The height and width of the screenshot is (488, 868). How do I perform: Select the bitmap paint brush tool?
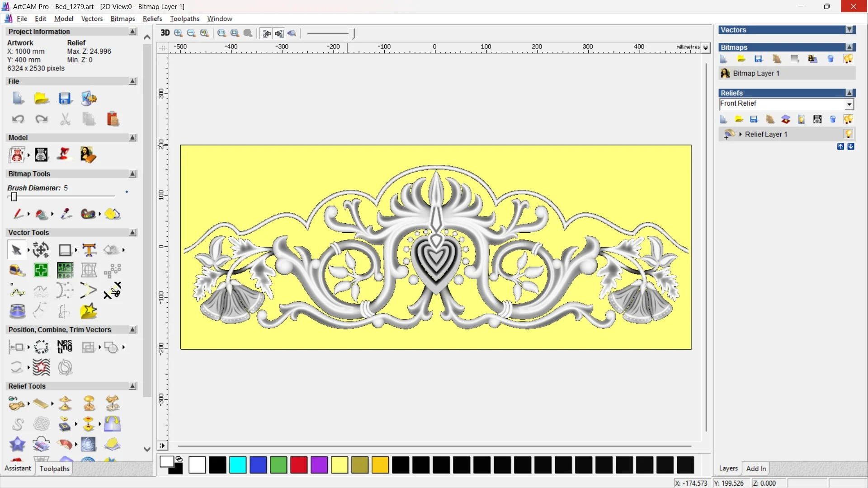(x=18, y=214)
